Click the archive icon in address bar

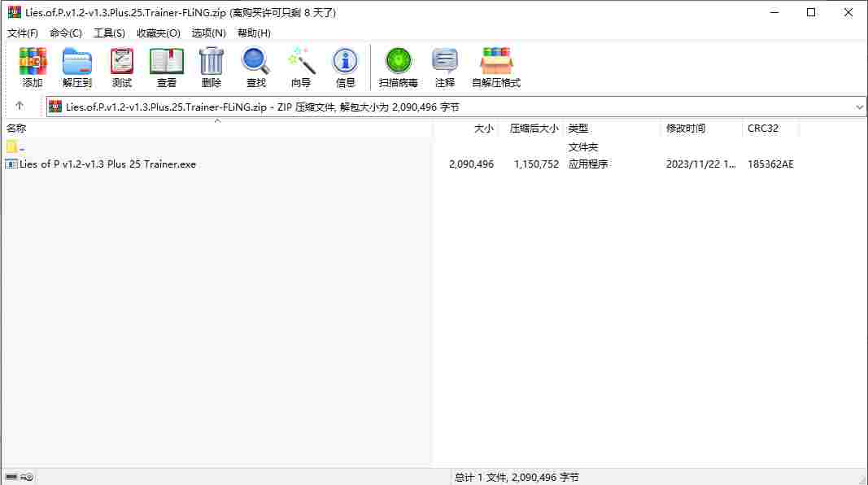point(55,107)
